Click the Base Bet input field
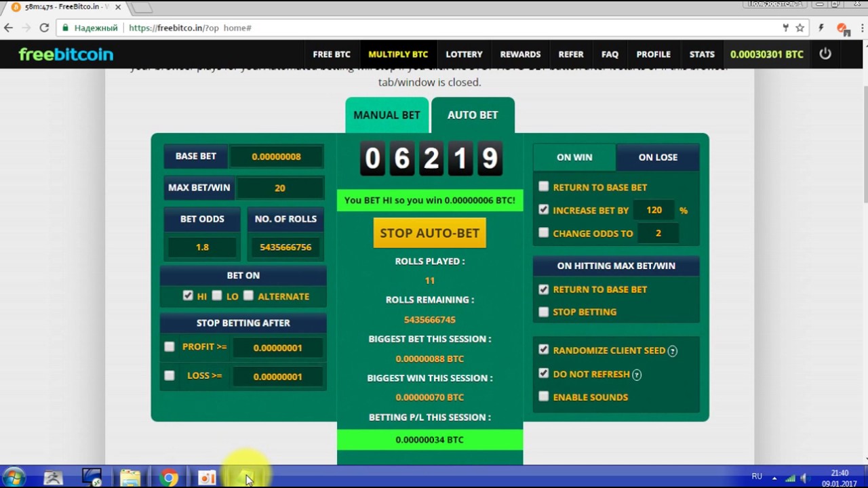This screenshot has height=488, width=868. 276,157
